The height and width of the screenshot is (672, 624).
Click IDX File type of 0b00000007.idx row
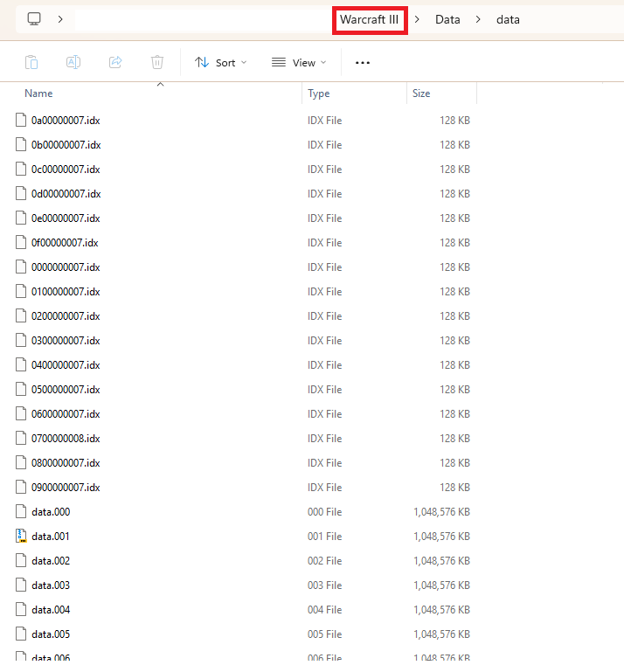coord(324,145)
